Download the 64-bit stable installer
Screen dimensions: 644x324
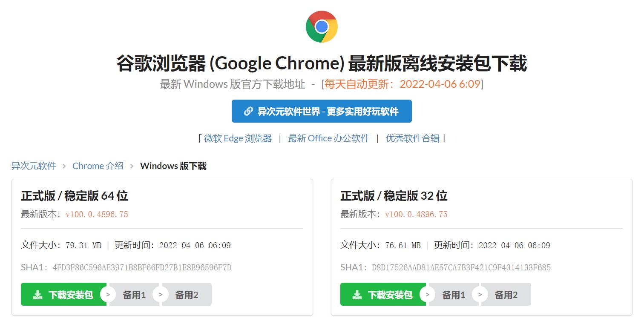(x=64, y=295)
